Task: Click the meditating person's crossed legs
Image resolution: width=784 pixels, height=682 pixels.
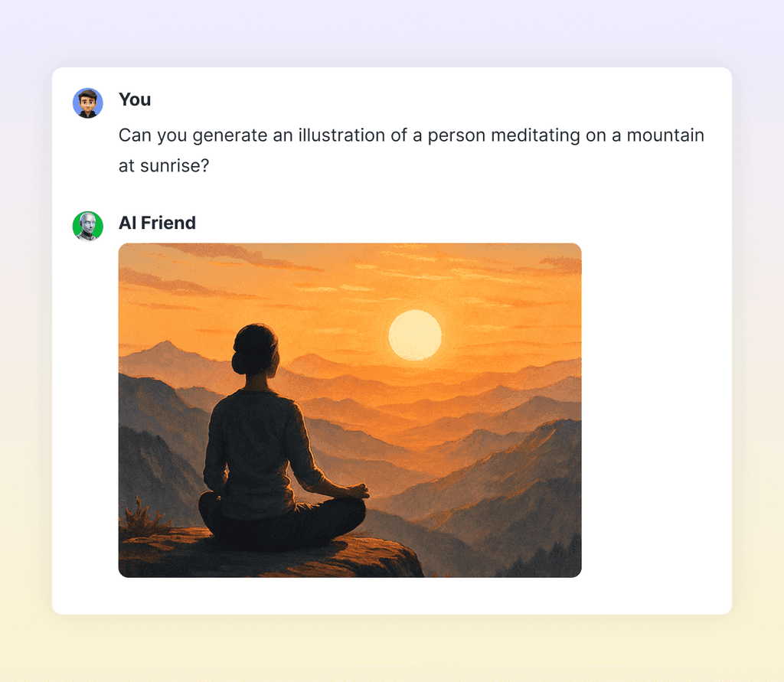Action: pos(283,523)
